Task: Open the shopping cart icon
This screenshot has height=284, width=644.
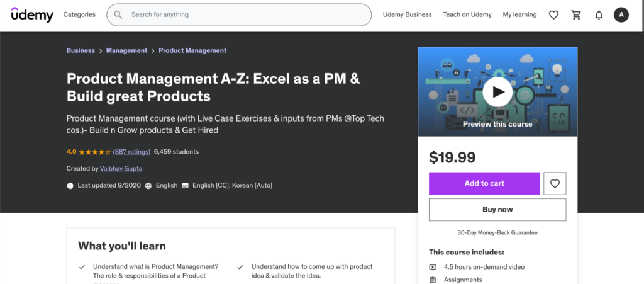Action: coord(576,15)
